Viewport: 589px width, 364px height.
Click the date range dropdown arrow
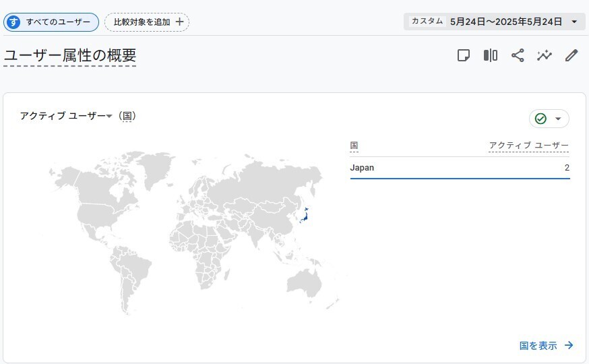(574, 22)
